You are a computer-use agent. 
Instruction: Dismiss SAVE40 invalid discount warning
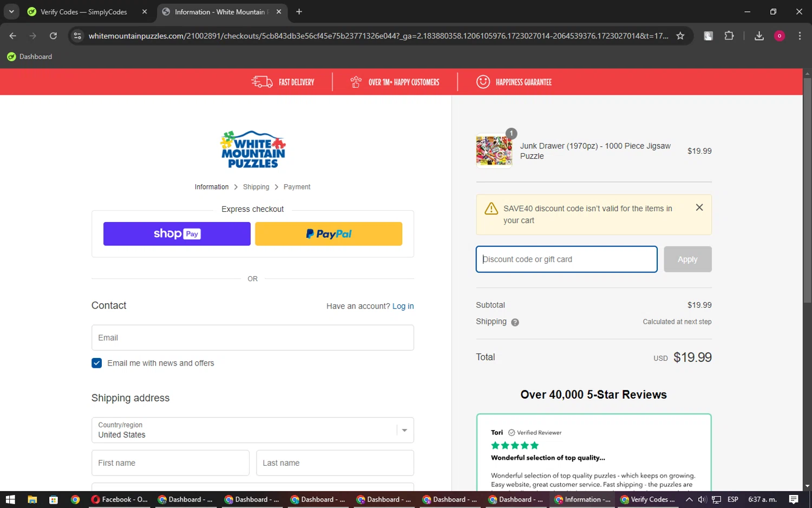[x=699, y=207]
